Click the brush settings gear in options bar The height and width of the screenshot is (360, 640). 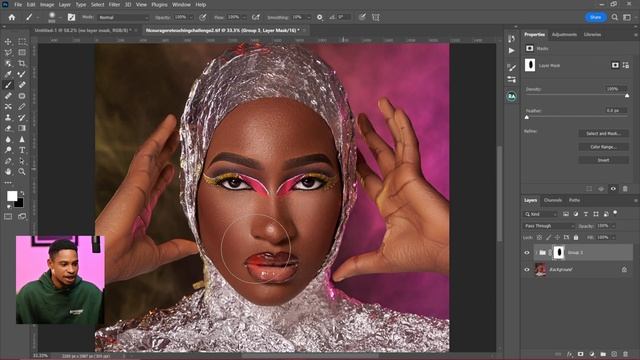(320, 17)
